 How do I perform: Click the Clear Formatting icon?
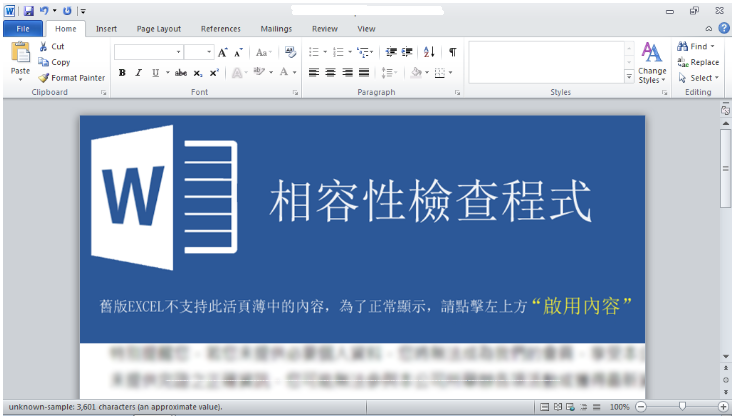[290, 52]
